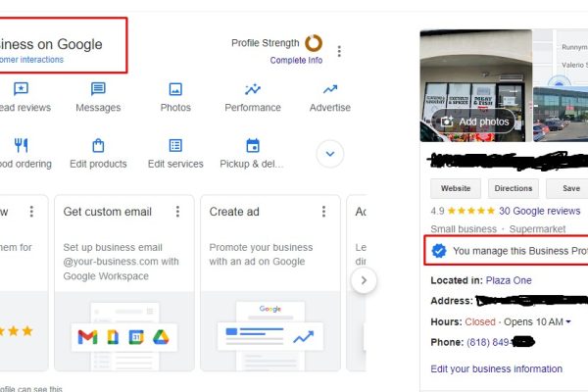Viewport: 588px width, 392px height.
Task: Open the Photos icon
Action: [x=175, y=89]
